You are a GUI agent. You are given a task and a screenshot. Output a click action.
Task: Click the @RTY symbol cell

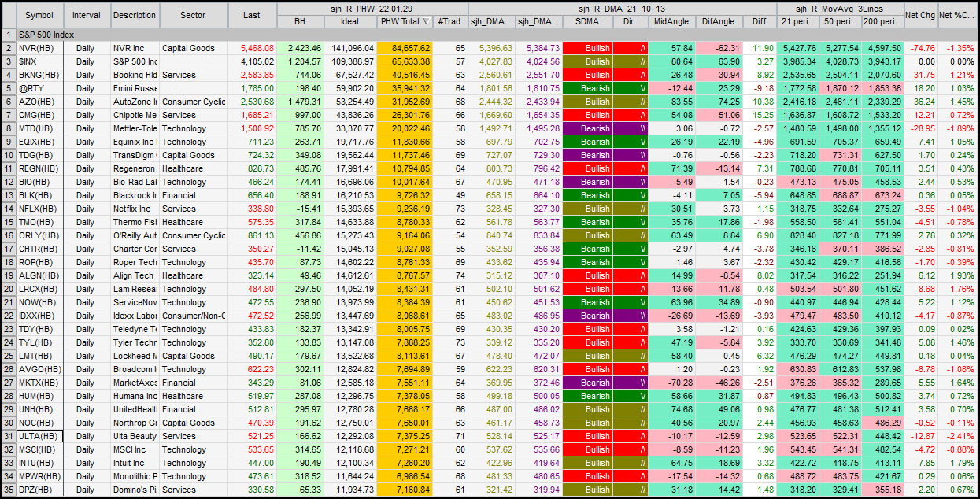click(39, 88)
